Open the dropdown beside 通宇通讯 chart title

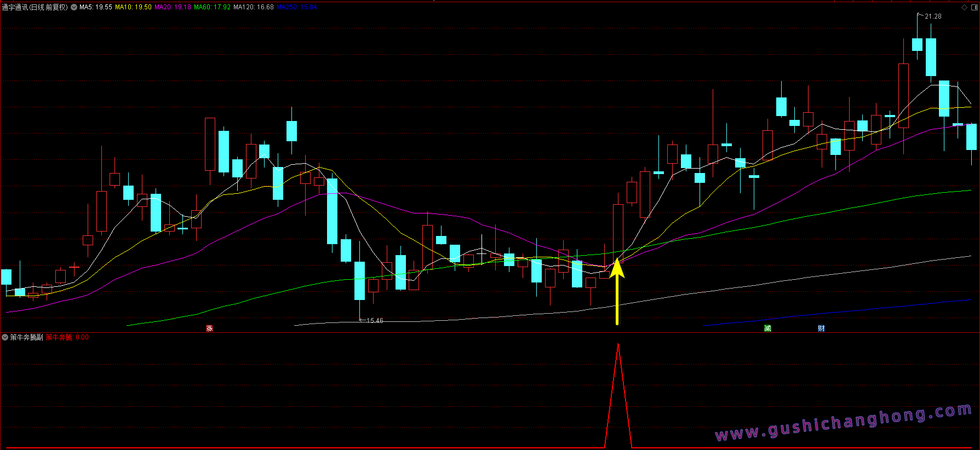pos(74,7)
